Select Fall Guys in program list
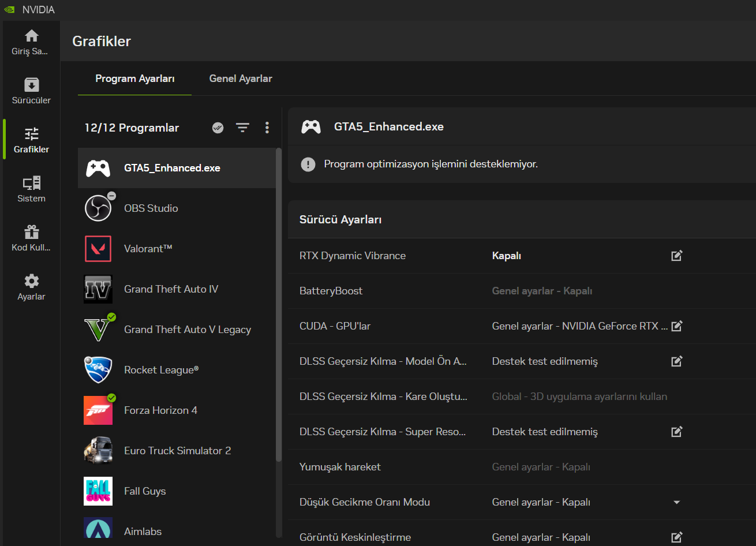This screenshot has width=756, height=546. point(177,491)
